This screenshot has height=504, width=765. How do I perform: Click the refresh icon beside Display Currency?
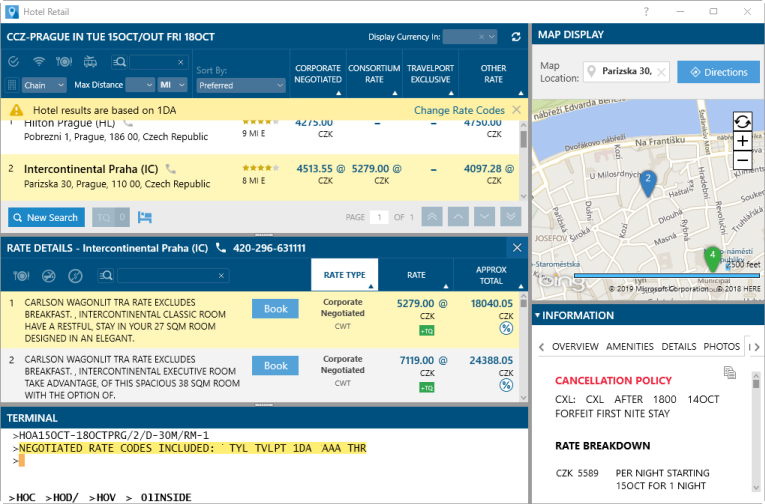(x=516, y=37)
